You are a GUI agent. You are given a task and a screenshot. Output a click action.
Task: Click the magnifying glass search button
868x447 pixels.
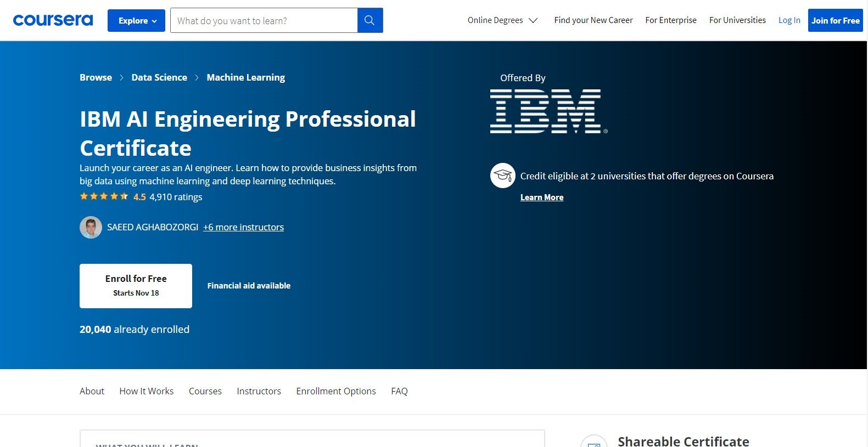(369, 20)
